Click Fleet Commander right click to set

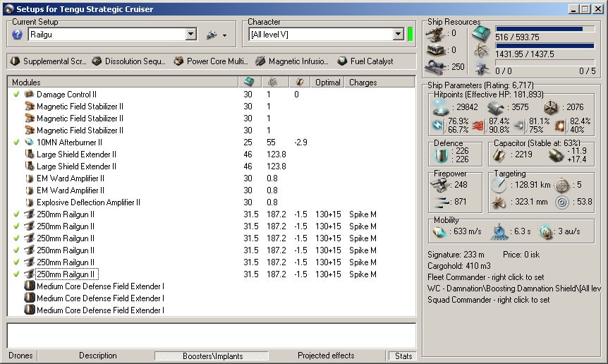pyautogui.click(x=485, y=277)
